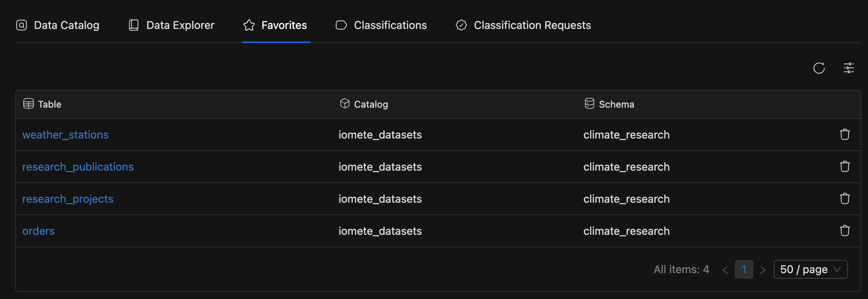Click the Table column header icon
The image size is (868, 299).
click(28, 104)
